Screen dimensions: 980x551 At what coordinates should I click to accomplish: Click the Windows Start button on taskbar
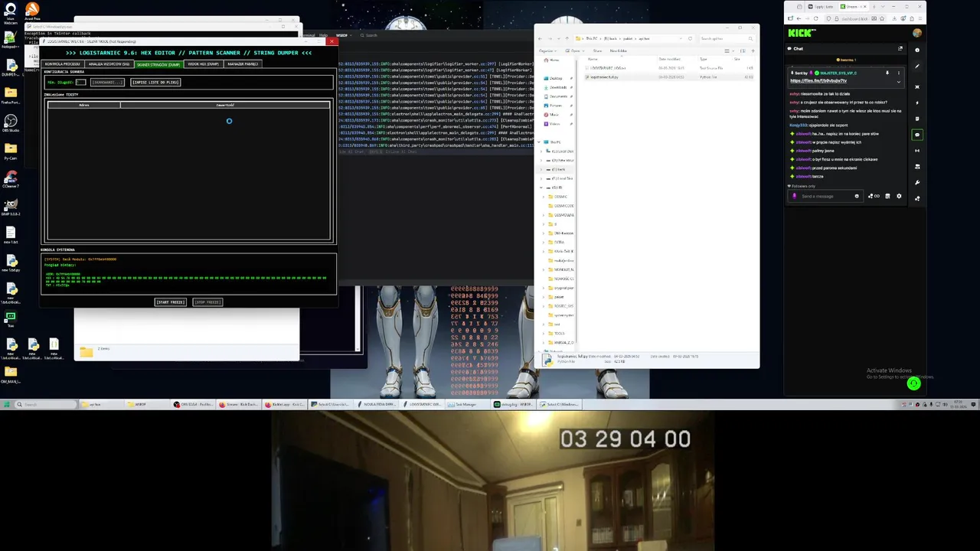click(7, 404)
